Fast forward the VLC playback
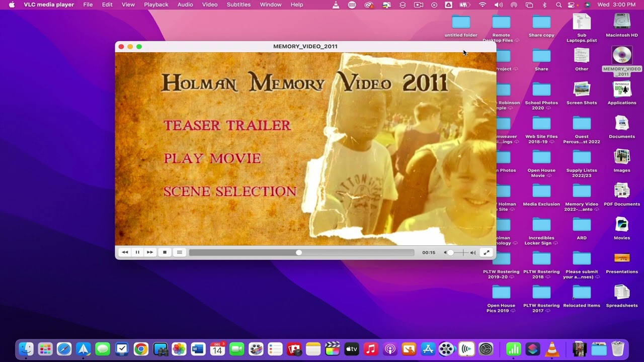The width and height of the screenshot is (644, 362). click(150, 252)
